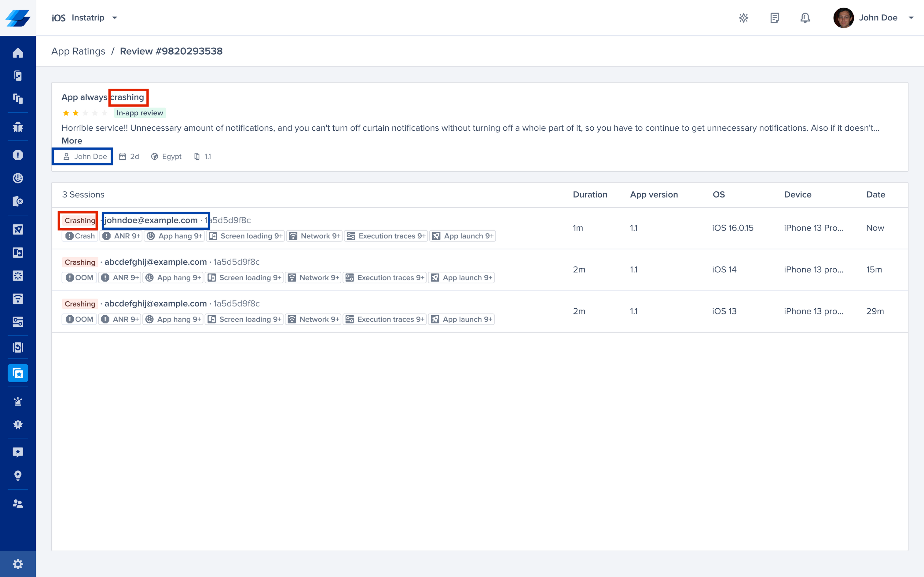Open the team members sidebar icon
Screen dimensions: 924x577
(x=17, y=504)
